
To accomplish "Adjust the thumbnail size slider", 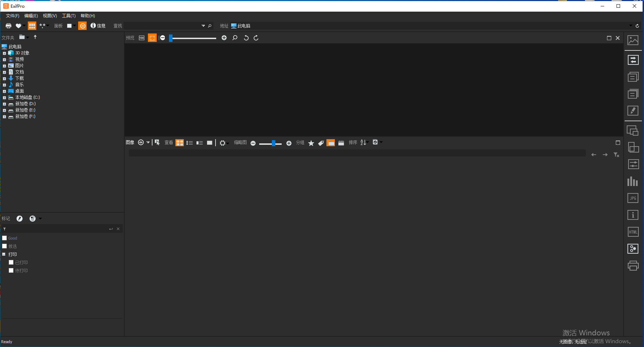I will [x=270, y=143].
